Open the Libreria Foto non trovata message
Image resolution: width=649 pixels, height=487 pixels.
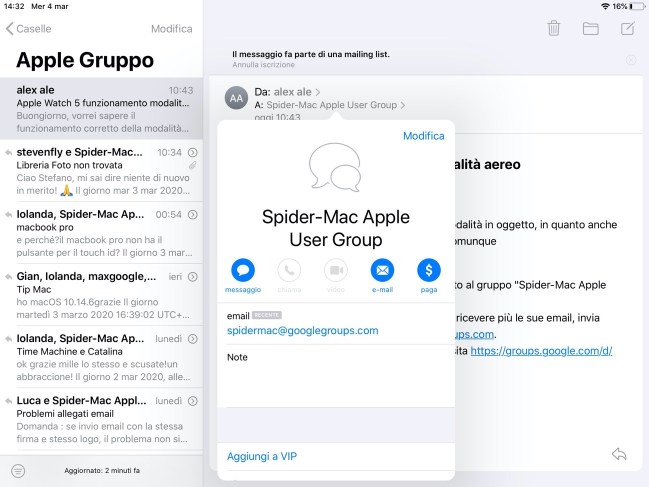101,171
